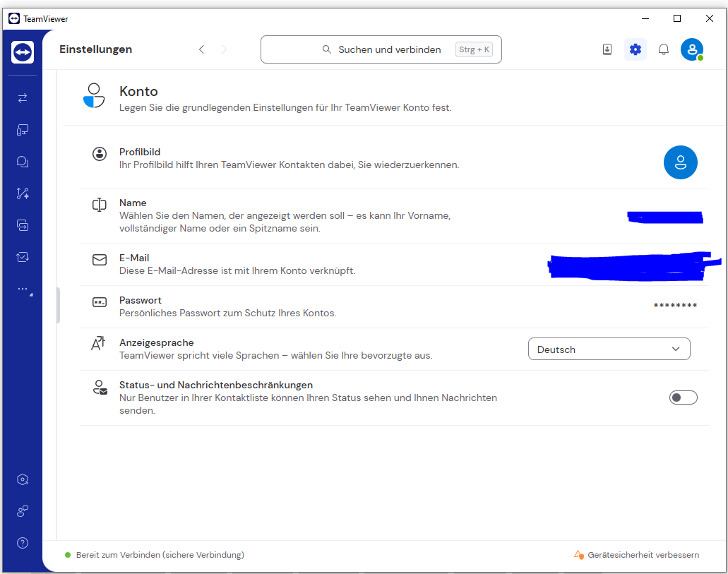This screenshot has height=574, width=728.
Task: Open the Devices icon in sidebar
Action: (23, 130)
